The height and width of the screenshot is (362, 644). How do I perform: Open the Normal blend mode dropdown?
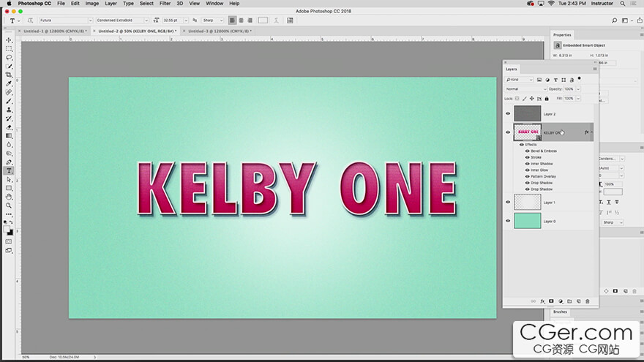(x=525, y=89)
